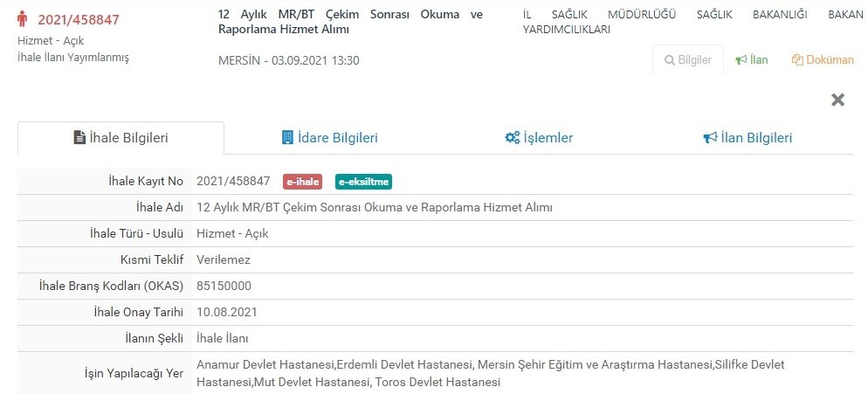
Task: Click the gears icon on İşlemler tab
Action: tap(513, 137)
